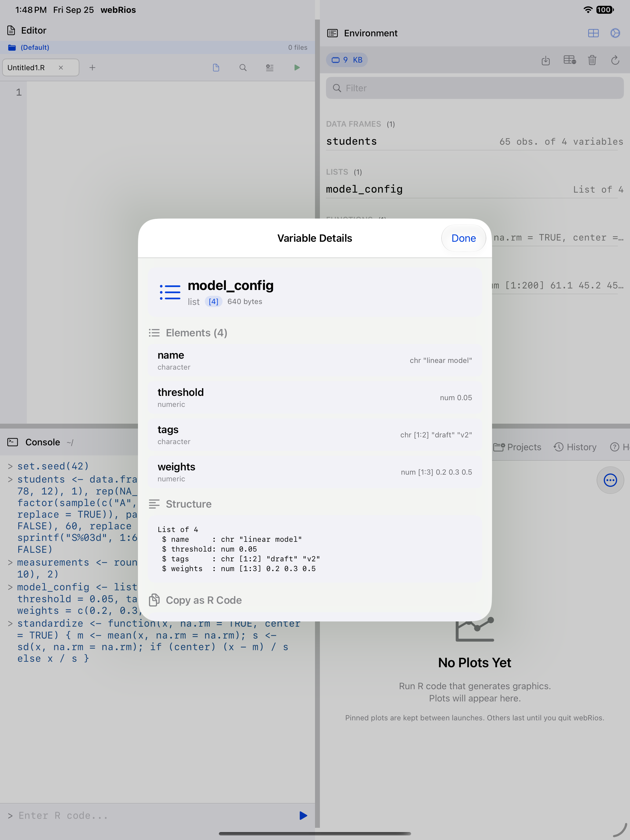Open Environment settings gear icon
The image size is (630, 840).
point(615,33)
